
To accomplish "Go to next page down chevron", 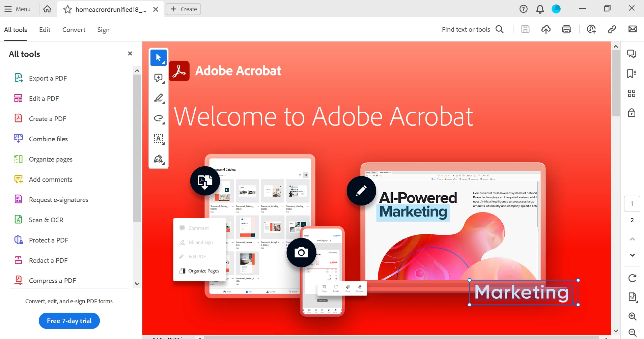I will click(x=632, y=255).
